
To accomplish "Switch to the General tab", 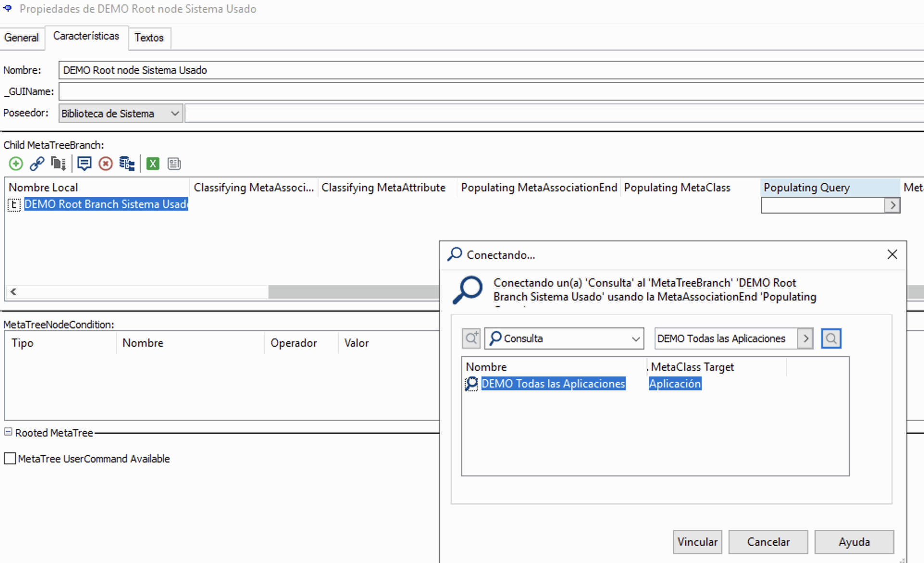I will (21, 38).
